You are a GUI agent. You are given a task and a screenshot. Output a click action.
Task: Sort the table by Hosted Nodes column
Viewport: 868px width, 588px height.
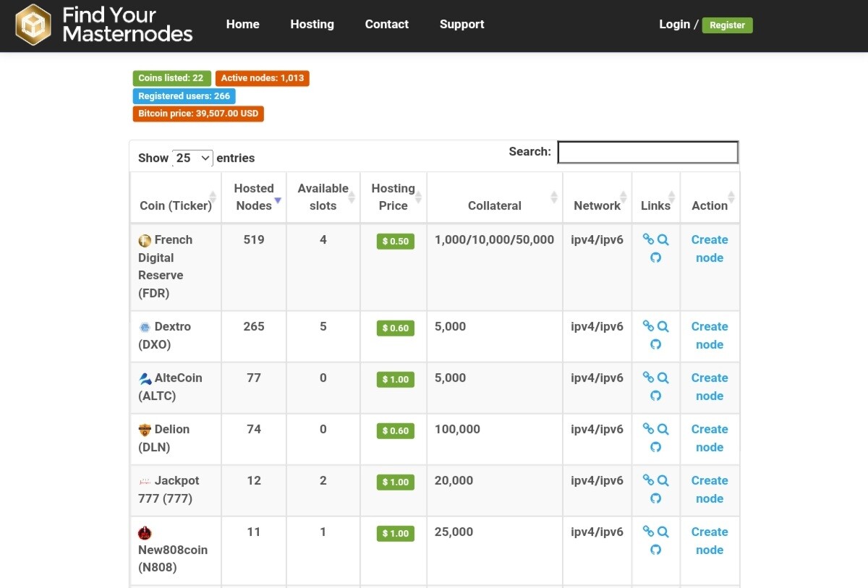[x=254, y=197]
